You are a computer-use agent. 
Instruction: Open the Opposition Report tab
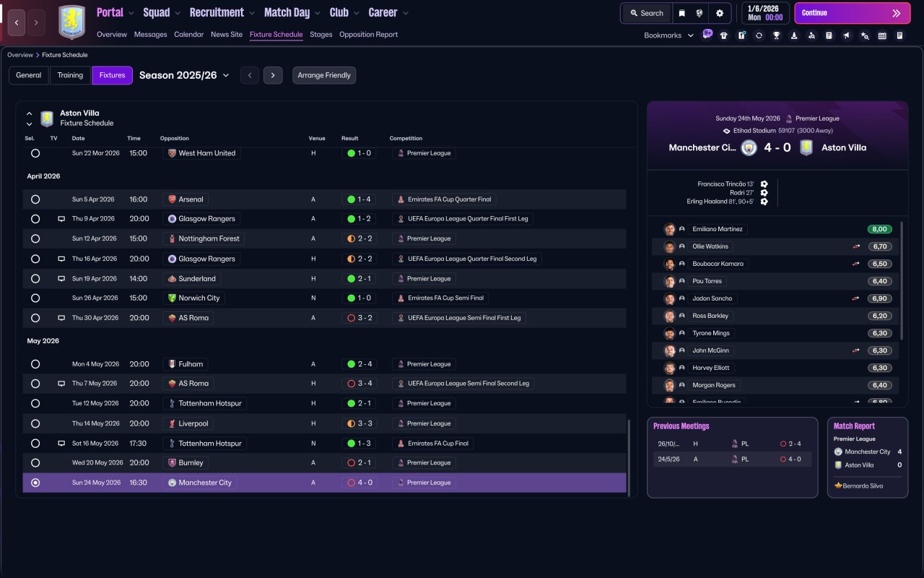click(x=368, y=35)
